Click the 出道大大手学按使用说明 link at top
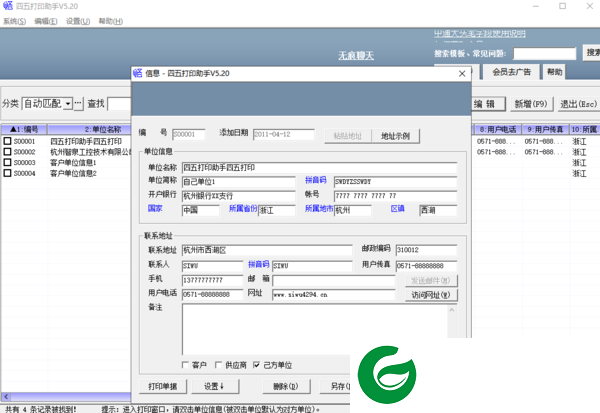Image resolution: width=600 pixels, height=413 pixels. click(479, 34)
